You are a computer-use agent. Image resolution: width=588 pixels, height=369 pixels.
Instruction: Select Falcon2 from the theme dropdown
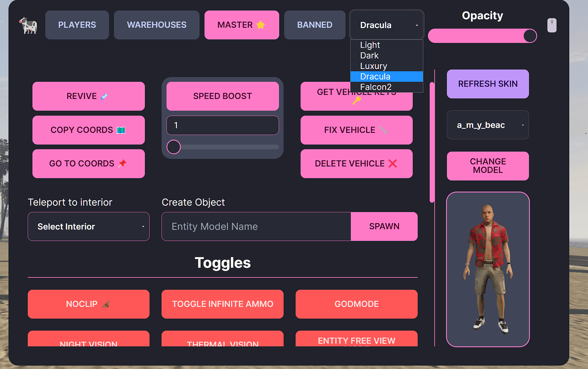[376, 87]
